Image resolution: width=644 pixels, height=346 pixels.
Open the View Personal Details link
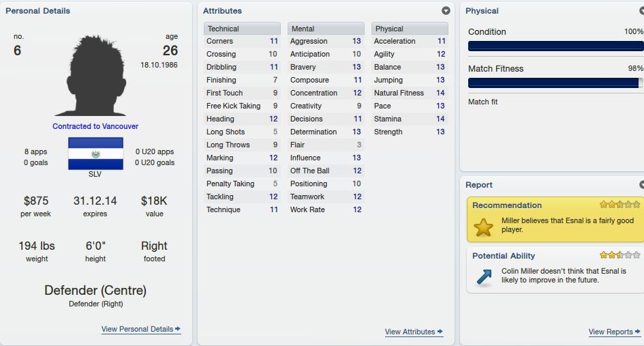(137, 329)
